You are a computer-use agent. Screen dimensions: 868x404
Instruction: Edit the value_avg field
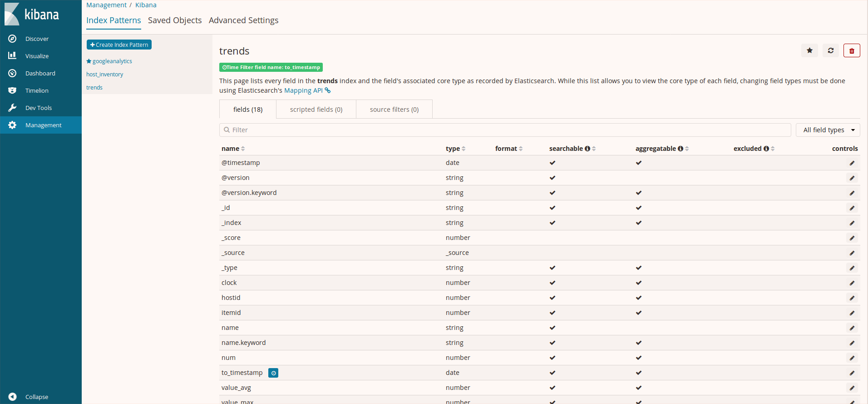[852, 388]
